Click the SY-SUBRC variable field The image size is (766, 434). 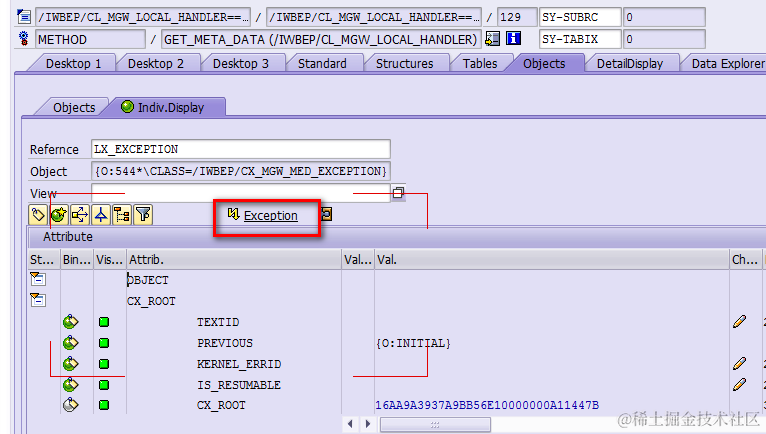[x=580, y=17]
